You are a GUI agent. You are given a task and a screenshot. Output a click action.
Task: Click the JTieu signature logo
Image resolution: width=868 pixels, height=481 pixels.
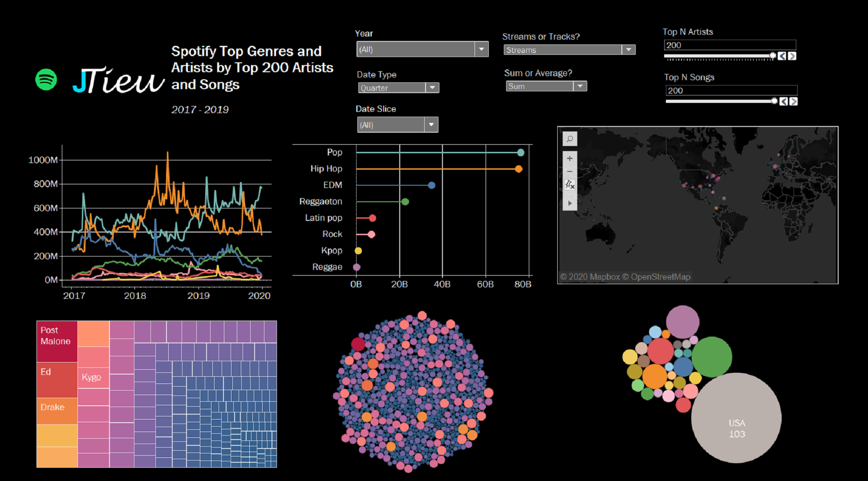(118, 80)
